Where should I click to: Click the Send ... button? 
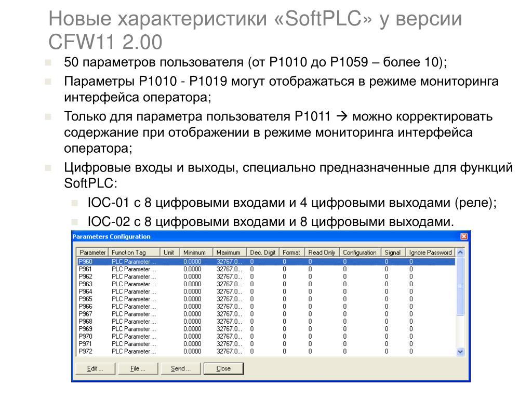[181, 368]
